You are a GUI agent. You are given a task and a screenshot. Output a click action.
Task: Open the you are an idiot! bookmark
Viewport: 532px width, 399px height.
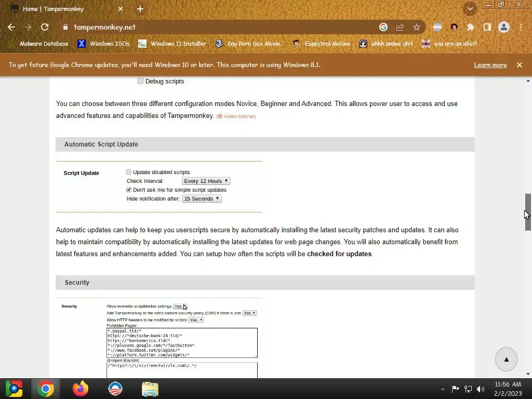click(449, 44)
